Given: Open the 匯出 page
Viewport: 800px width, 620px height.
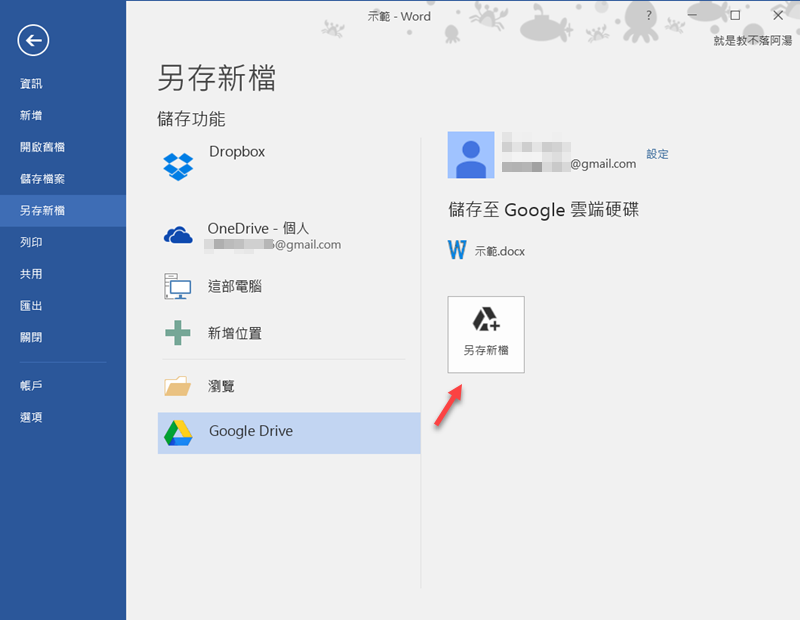Looking at the screenshot, I should pos(31,306).
